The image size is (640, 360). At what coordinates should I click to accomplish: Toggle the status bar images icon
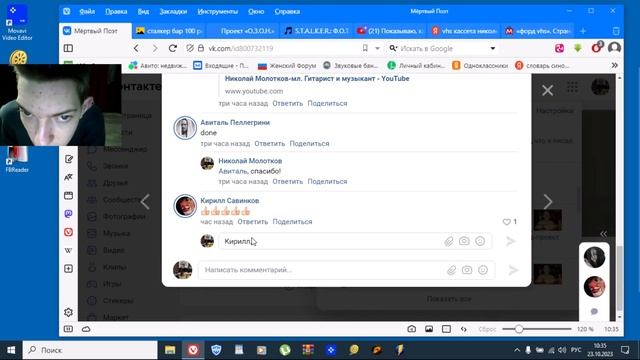click(429, 329)
